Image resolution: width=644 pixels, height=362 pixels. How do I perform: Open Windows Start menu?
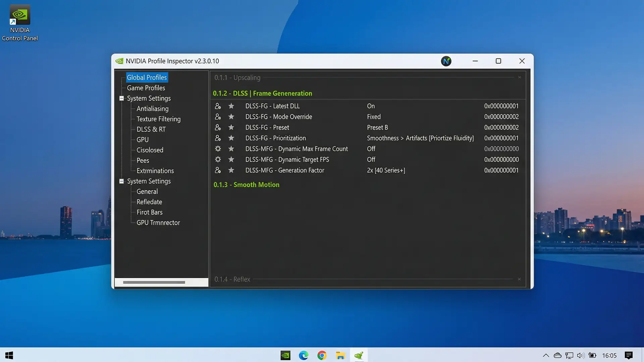point(9,355)
